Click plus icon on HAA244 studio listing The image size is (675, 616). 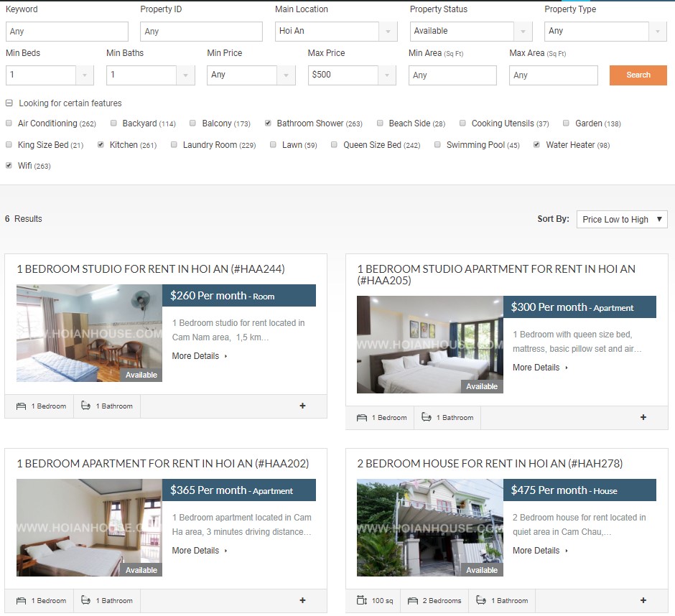pos(302,406)
